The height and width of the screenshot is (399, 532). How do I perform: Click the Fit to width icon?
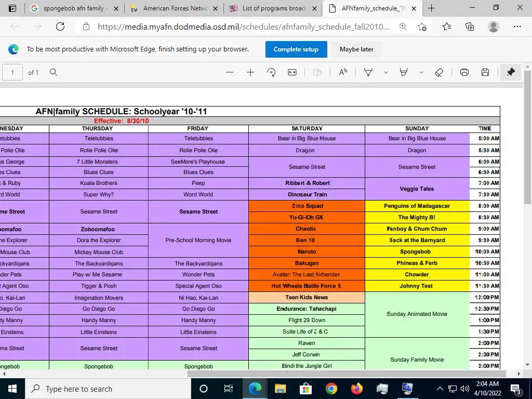click(x=292, y=72)
